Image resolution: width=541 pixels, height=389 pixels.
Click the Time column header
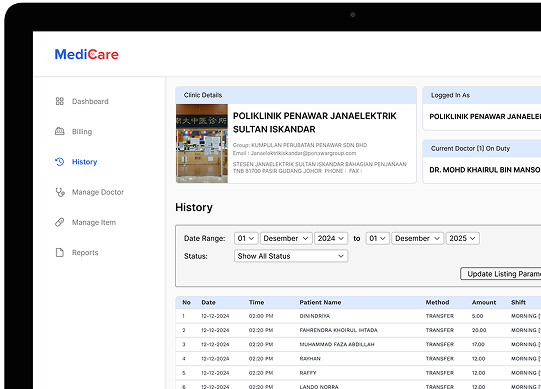pos(256,302)
